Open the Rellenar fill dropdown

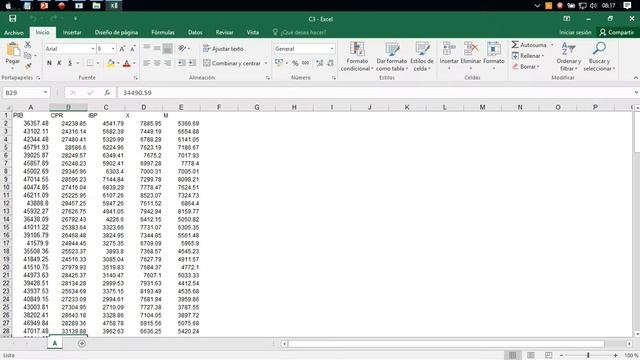click(x=528, y=56)
